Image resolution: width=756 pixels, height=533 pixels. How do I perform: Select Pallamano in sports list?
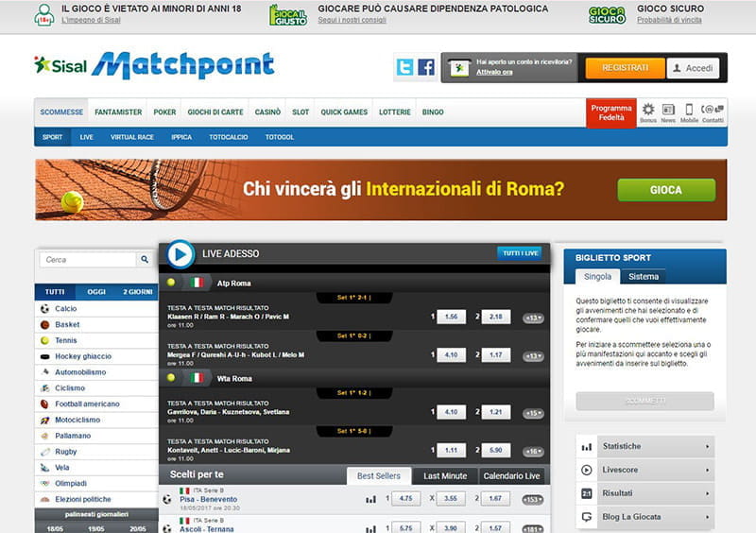(96, 436)
